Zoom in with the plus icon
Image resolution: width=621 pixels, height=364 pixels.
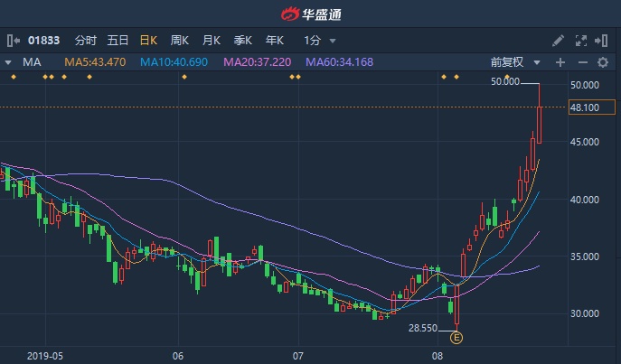tap(560, 62)
